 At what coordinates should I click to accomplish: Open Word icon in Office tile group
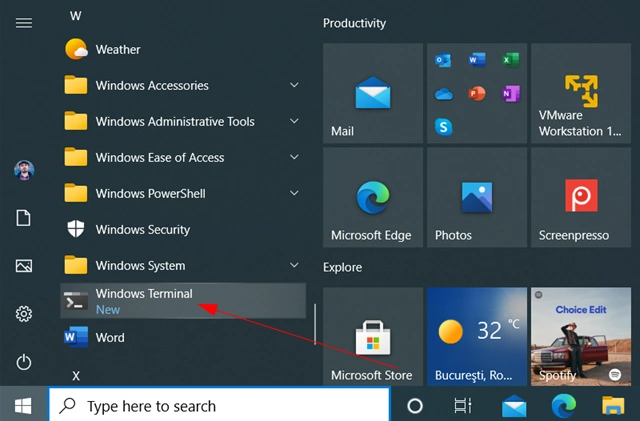click(477, 60)
